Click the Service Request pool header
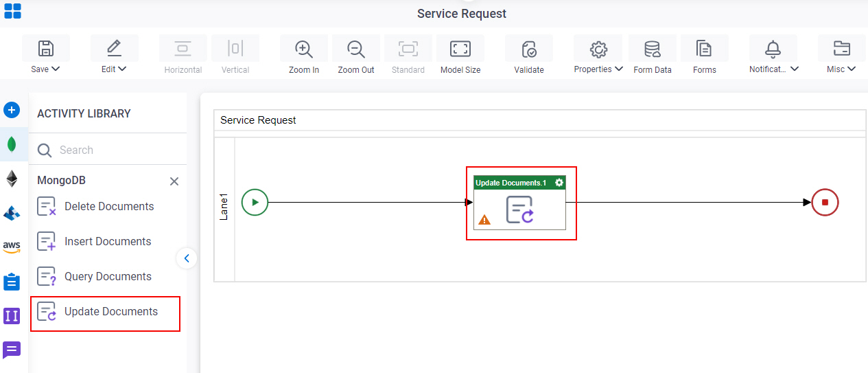 (x=539, y=120)
